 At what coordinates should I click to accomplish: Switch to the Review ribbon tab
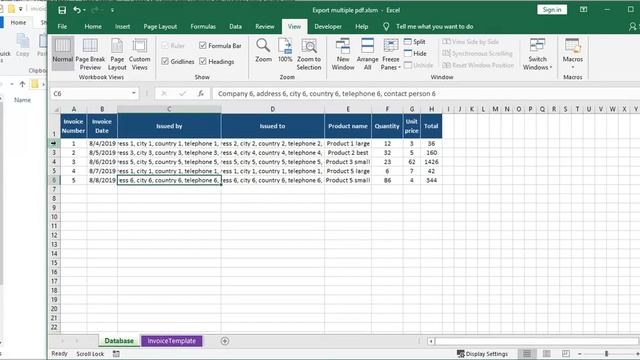264,27
